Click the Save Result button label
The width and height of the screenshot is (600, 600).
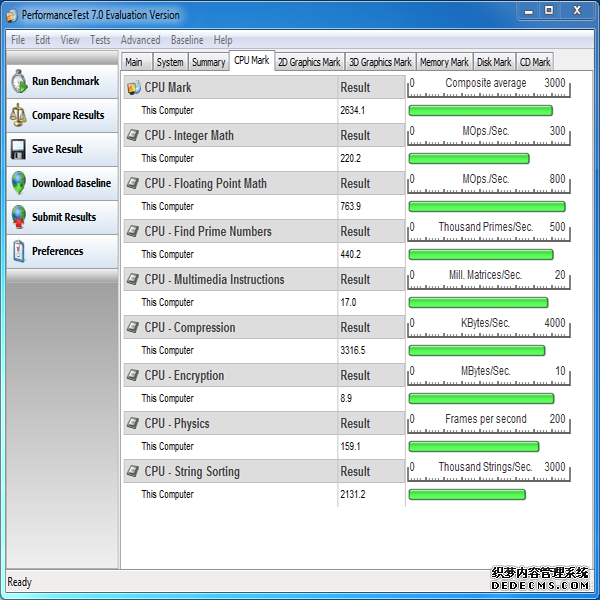tap(57, 149)
